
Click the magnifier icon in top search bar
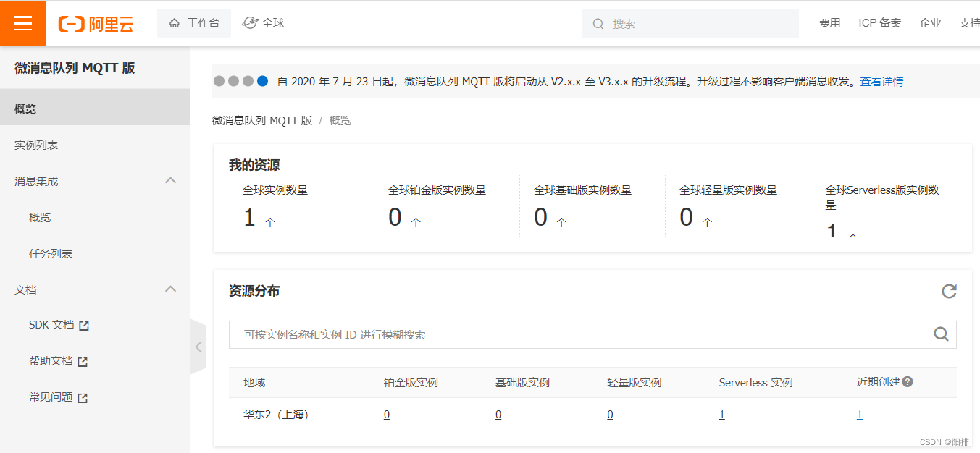[x=598, y=24]
